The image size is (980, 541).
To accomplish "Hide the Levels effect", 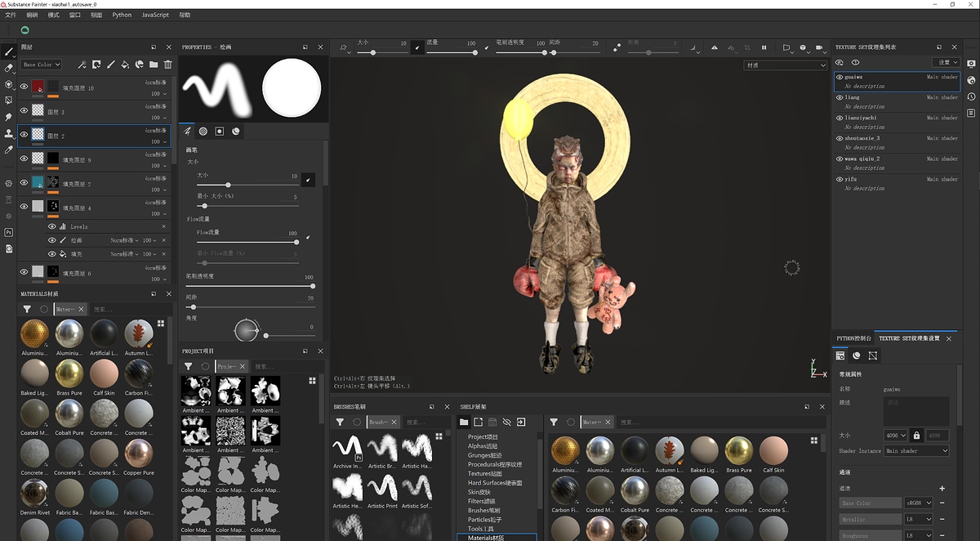I will coord(52,226).
